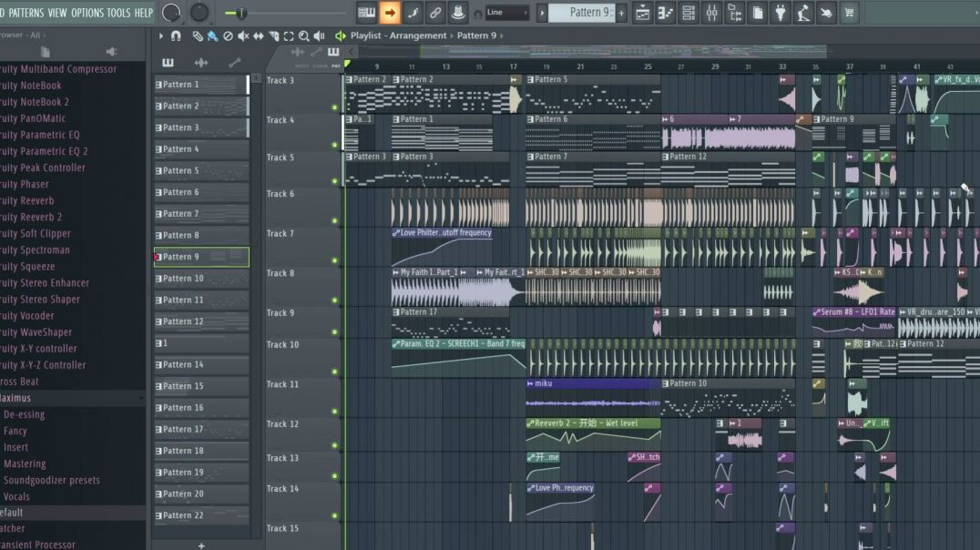Open the plugin picker plug icon

point(781,13)
